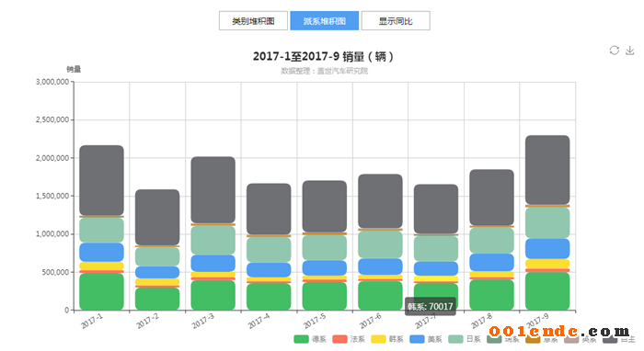Click the gray 自主 segment of 2017-3 bar
Screen dimensions: 644x351
(x=213, y=190)
